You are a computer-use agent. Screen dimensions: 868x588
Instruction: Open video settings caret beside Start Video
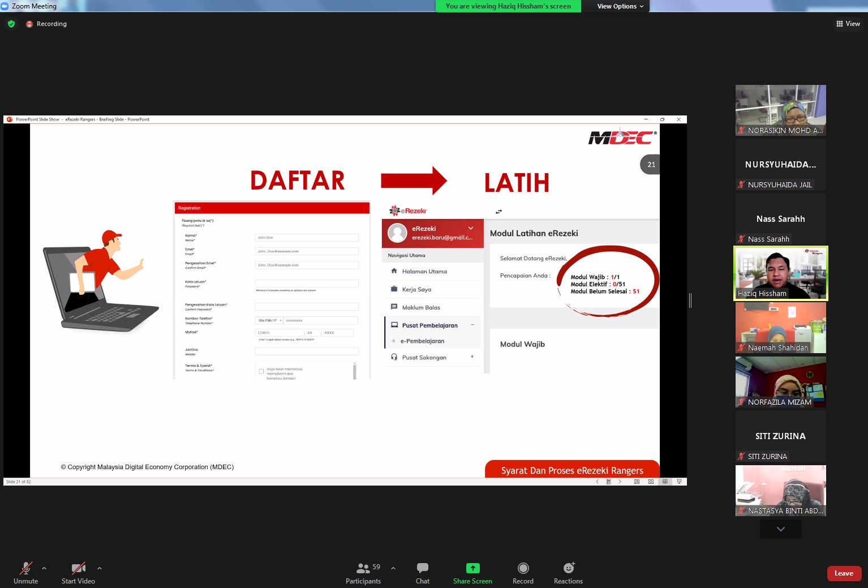[100, 568]
